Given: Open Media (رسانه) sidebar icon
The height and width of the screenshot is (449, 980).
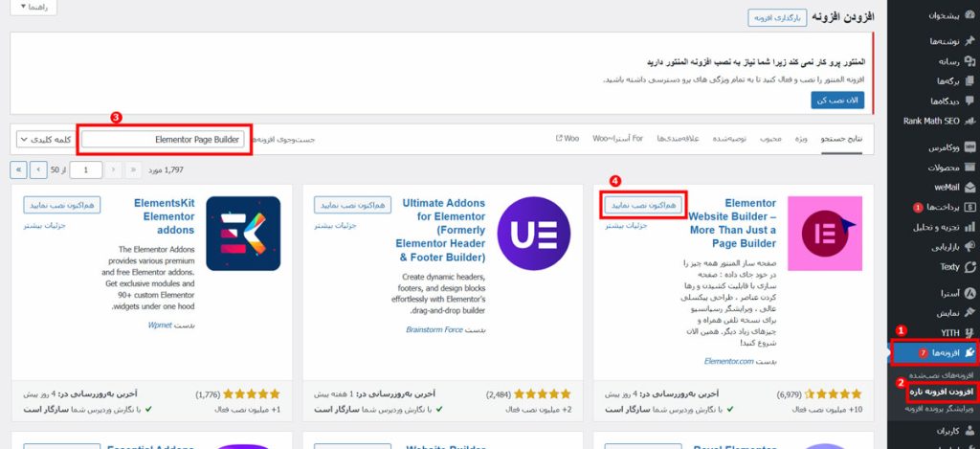Looking at the screenshot, I should [x=969, y=61].
